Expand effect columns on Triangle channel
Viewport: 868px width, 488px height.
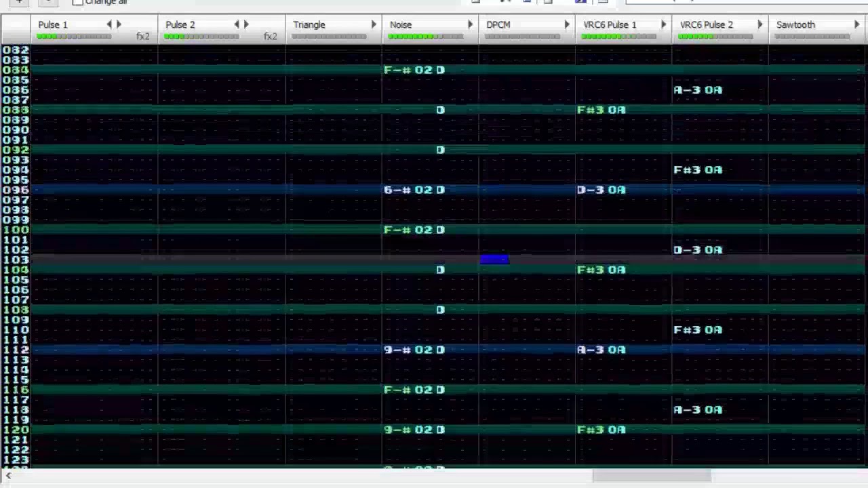coord(374,24)
